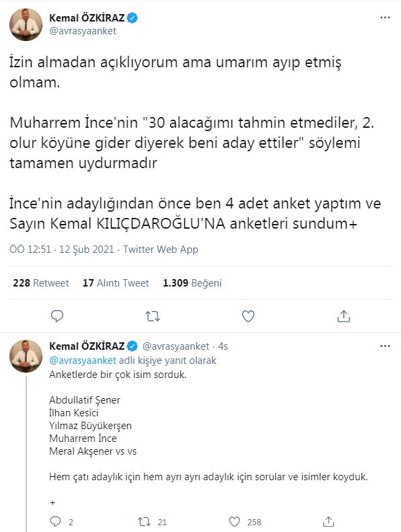Viewport: 401px width, 532px height.
Task: Retweet the main tweet
Action: click(x=153, y=317)
